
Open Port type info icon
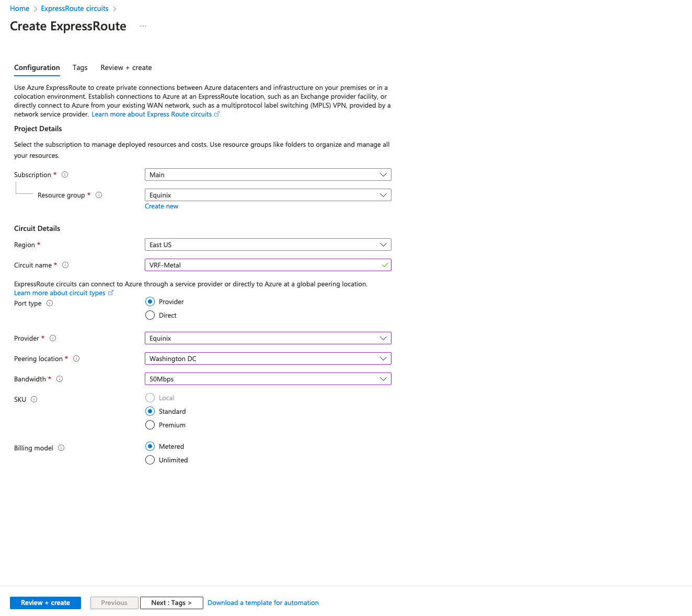tap(50, 303)
